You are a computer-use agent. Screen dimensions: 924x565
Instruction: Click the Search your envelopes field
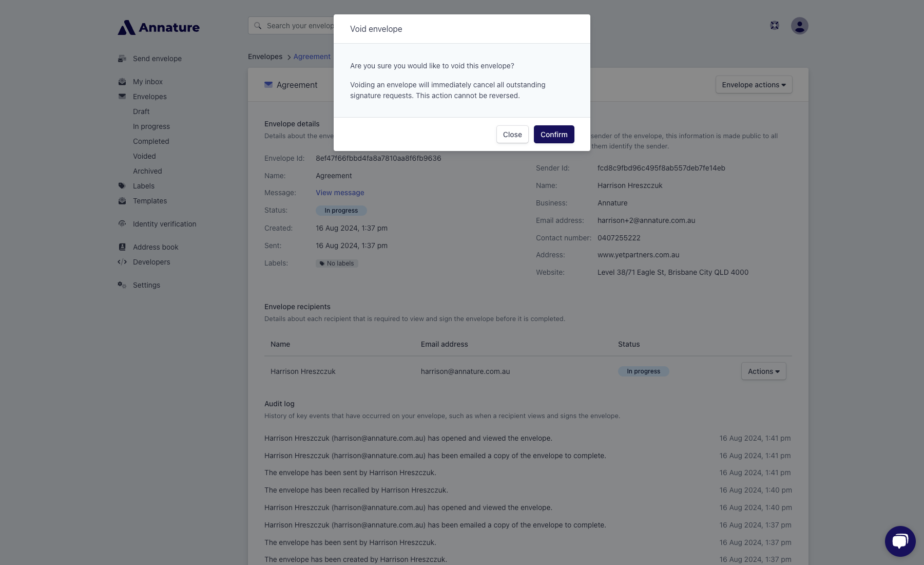pos(291,26)
